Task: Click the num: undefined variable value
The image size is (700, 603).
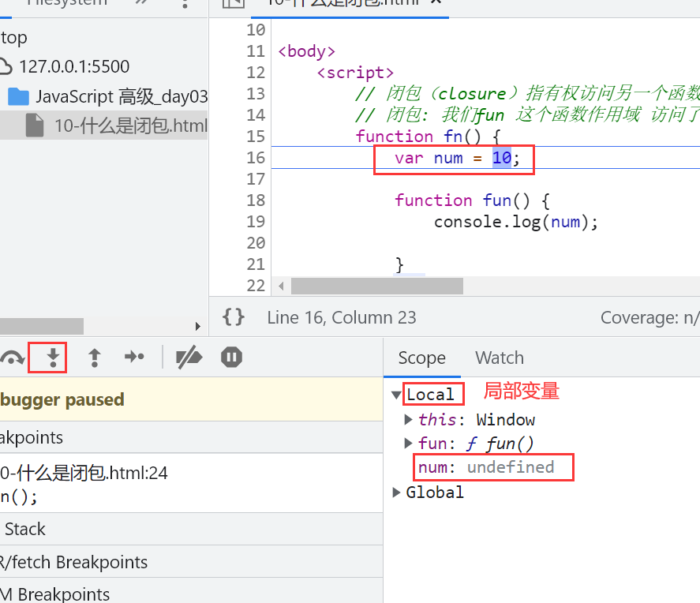Action: pos(510,467)
